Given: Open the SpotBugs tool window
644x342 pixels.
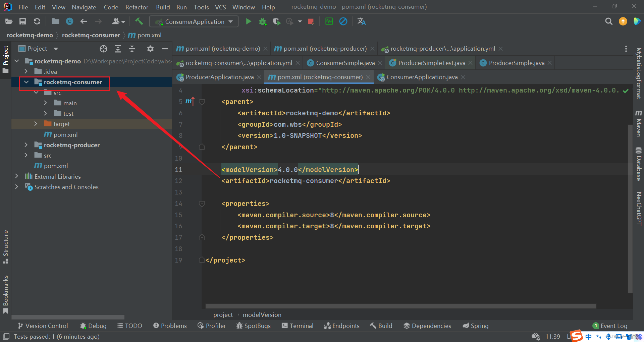Looking at the screenshot, I should click(253, 326).
